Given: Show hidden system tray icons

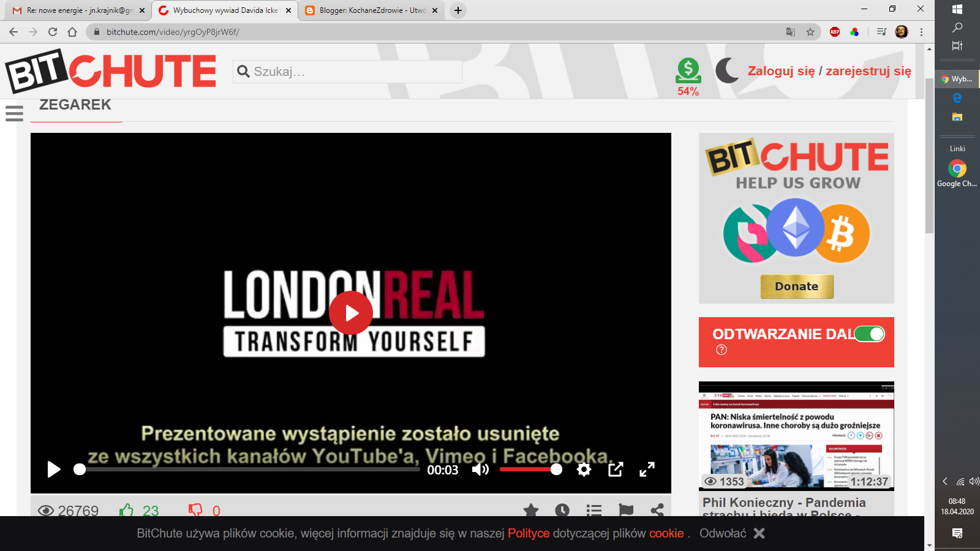Looking at the screenshot, I should 945,481.
